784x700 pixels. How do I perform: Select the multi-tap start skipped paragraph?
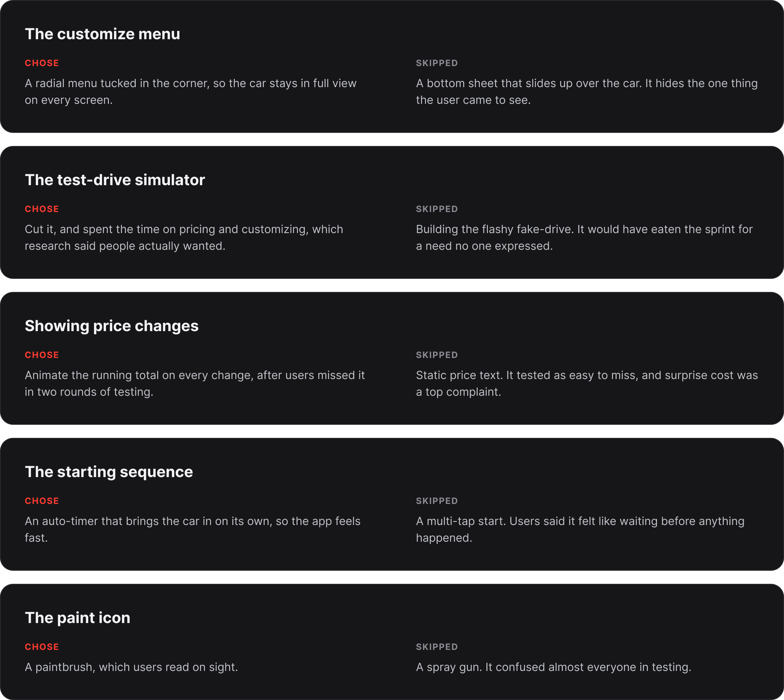tap(580, 529)
